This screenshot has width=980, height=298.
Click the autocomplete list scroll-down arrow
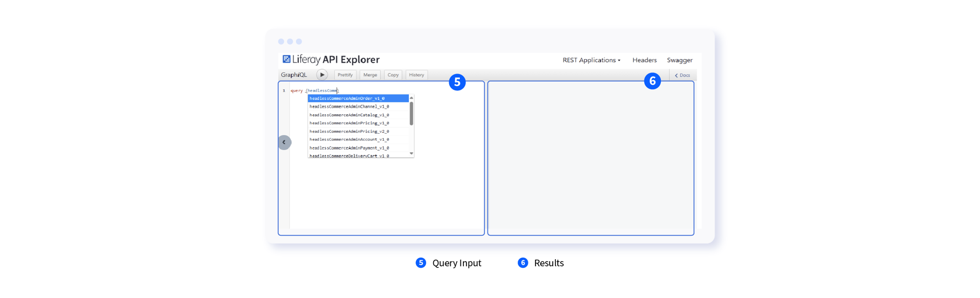(411, 154)
